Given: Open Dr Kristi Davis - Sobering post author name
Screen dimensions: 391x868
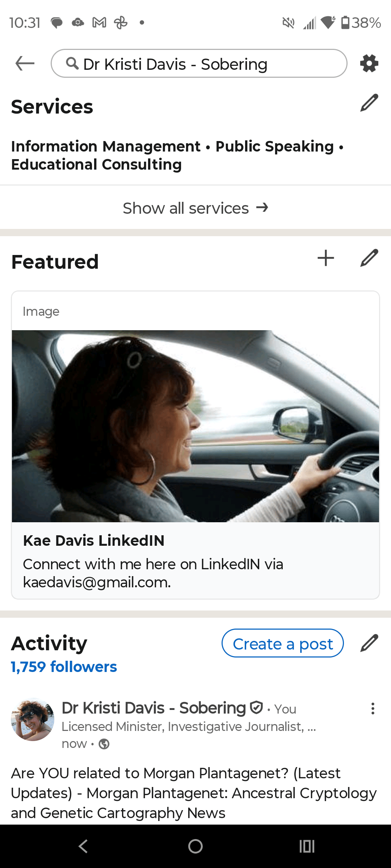Looking at the screenshot, I should [x=154, y=708].
